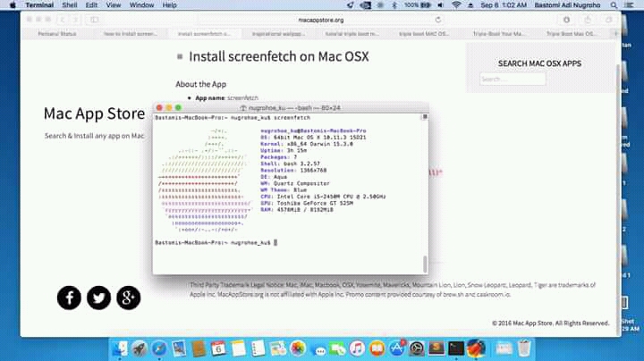Click the user name Bastomi Adi Nugroho
Viewport: 644px width, 361px height.
click(x=567, y=5)
